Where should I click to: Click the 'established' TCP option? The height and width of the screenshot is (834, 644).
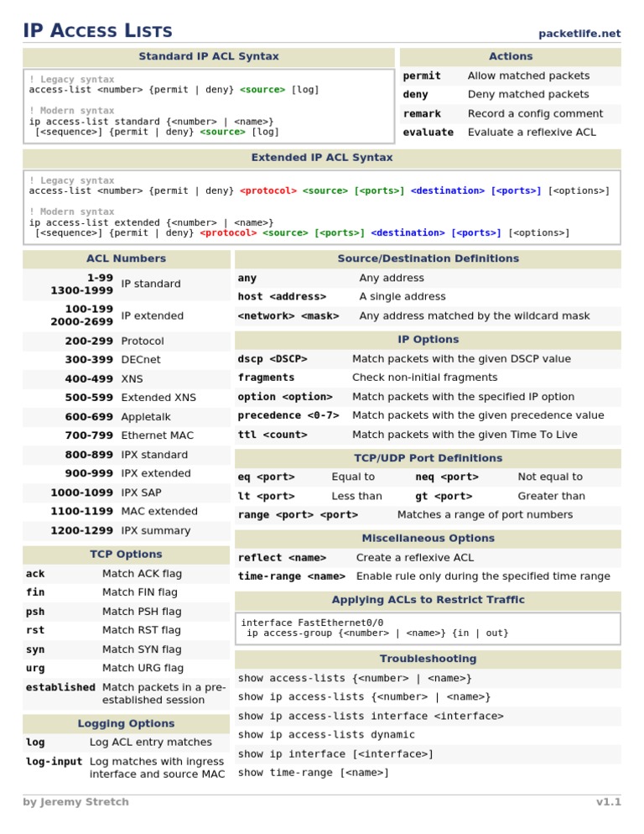point(60,687)
